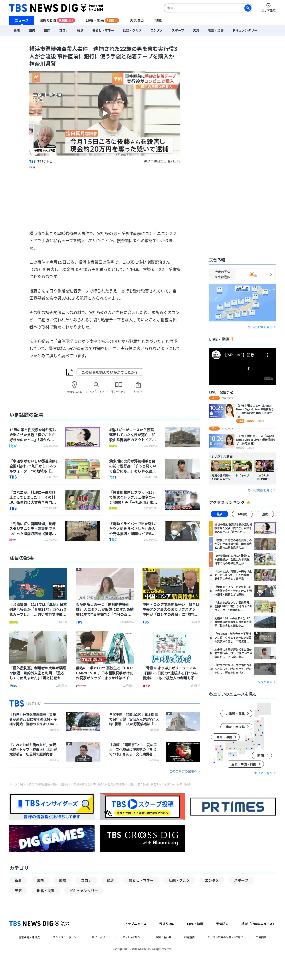The image size is (285, 980).
Task: Click the シェア share icon
Action: (138, 385)
